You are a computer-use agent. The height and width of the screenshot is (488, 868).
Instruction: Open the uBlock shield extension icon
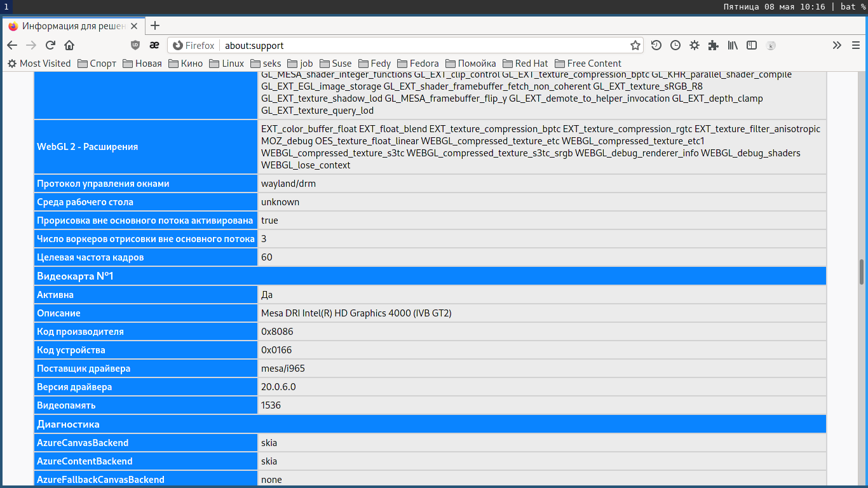coord(135,45)
